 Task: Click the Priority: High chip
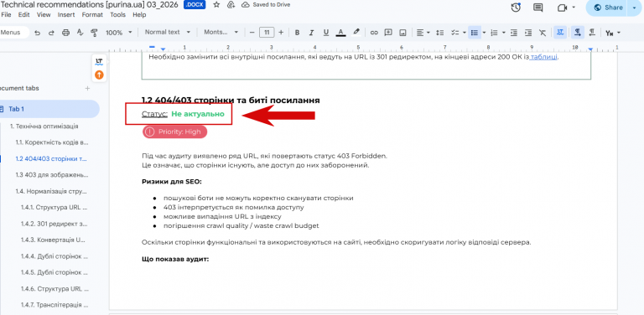175,132
